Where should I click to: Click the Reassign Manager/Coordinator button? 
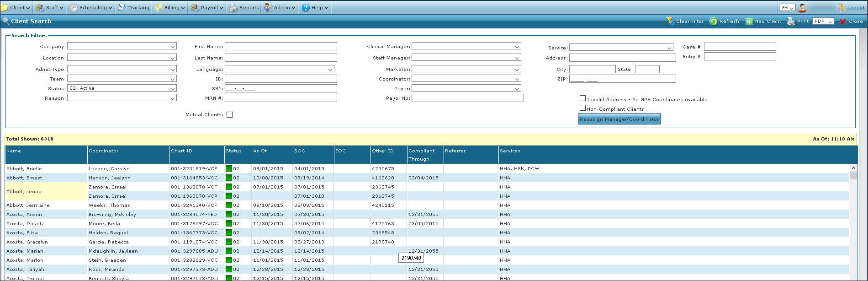[619, 119]
